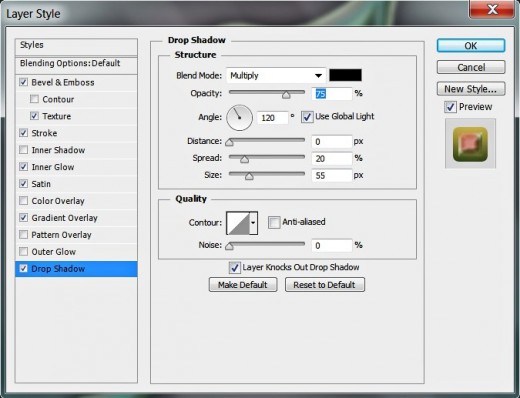Screen dimensions: 520x398
Task: Click the Spread slider handle
Action: 244,160
